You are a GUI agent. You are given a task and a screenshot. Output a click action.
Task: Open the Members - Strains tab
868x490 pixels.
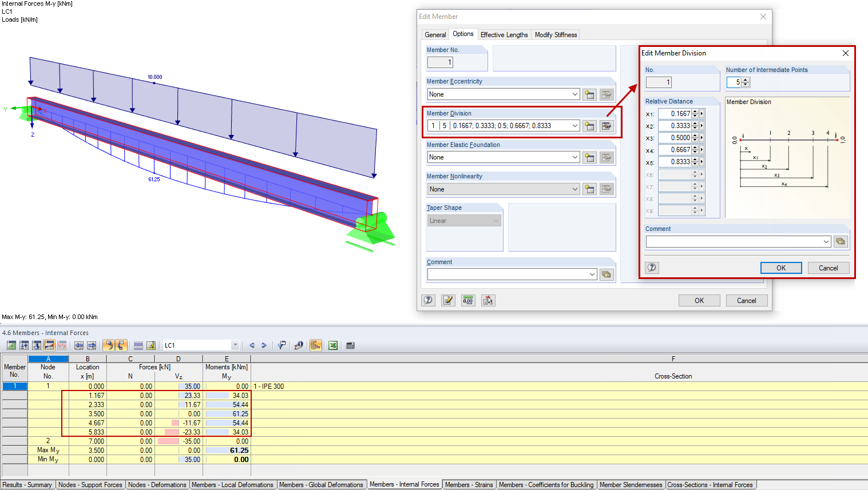pos(469,485)
